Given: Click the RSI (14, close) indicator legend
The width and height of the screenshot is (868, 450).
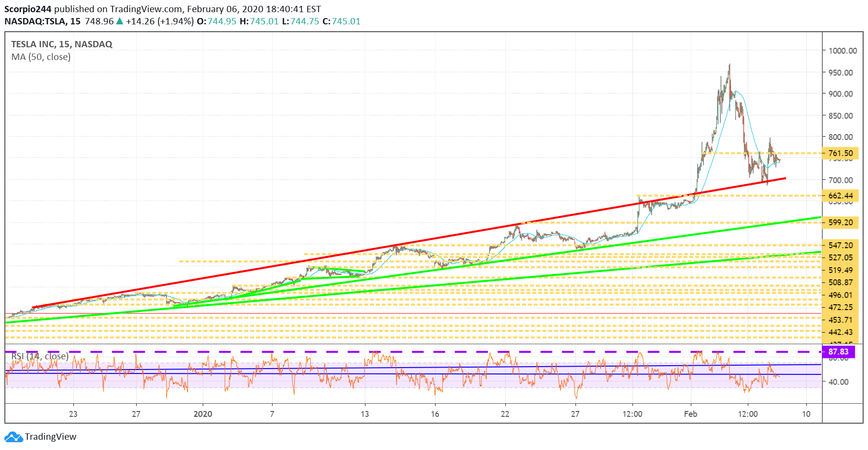Looking at the screenshot, I should [40, 356].
